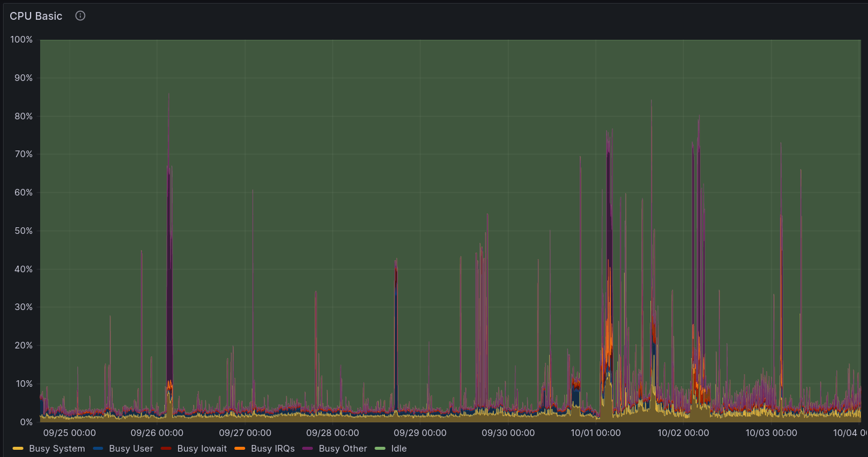
Task: Click the 50% label on the Y axis
Action: click(24, 231)
